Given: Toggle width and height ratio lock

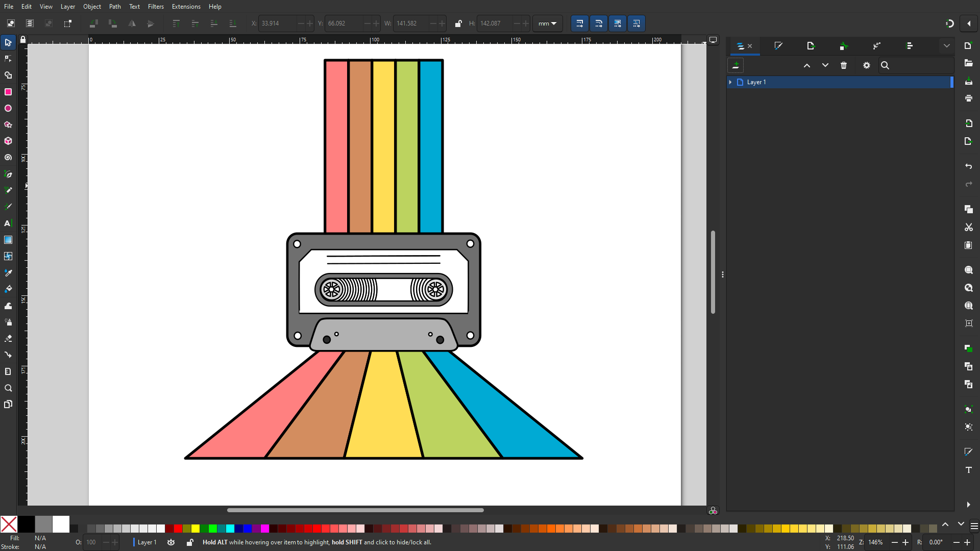Looking at the screenshot, I should pos(458,23).
